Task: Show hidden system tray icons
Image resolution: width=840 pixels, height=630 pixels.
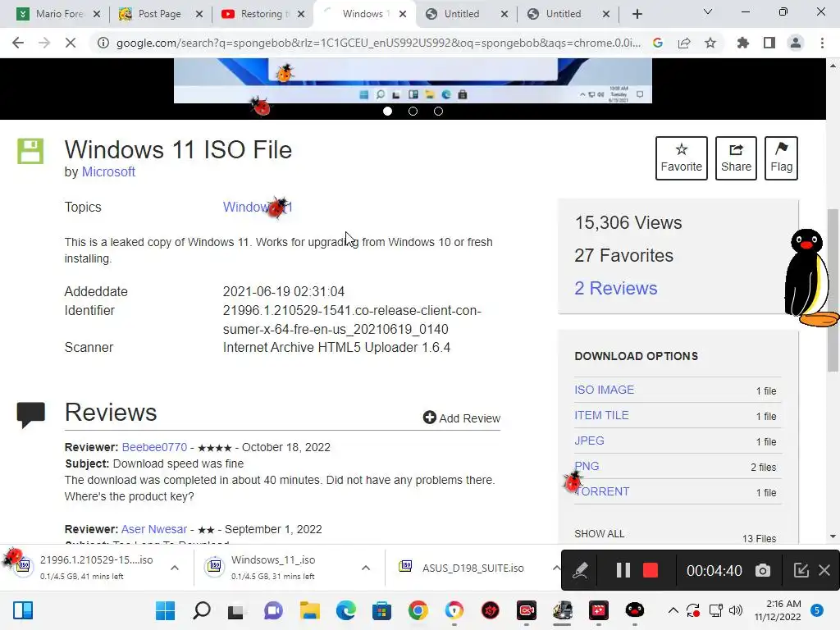Action: coord(673,610)
